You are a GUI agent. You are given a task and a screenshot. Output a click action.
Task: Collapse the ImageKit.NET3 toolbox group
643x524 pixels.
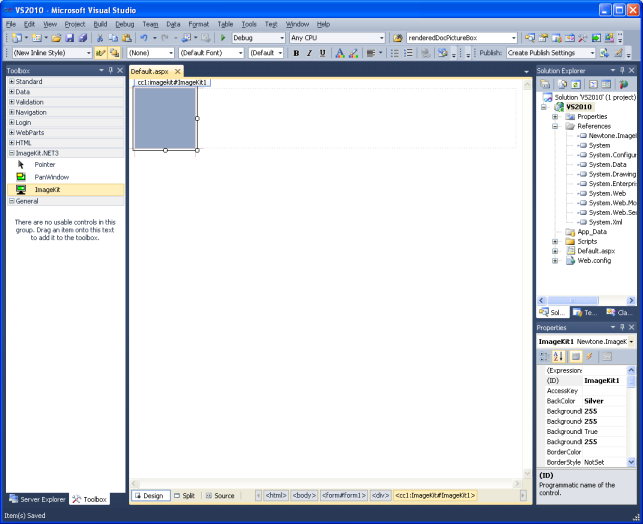coord(11,153)
